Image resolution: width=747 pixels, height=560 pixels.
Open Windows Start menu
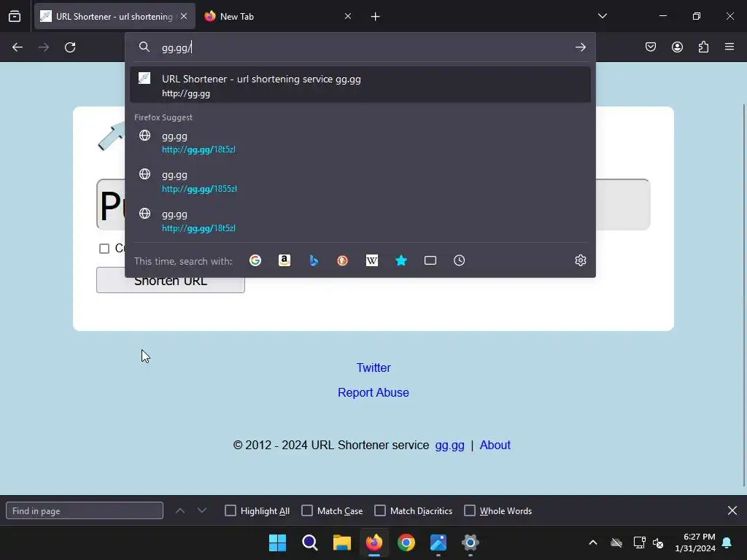[x=277, y=542]
